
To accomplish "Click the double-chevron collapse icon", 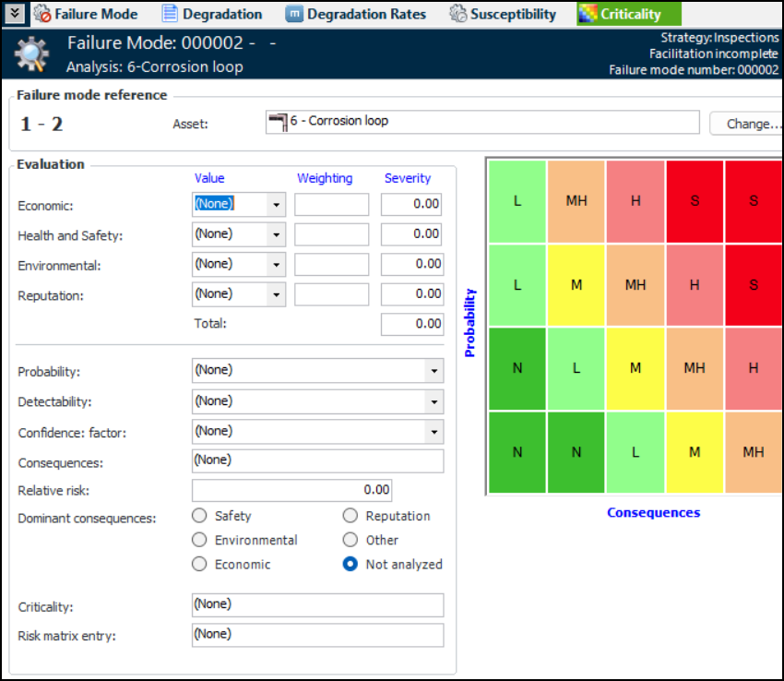I will (15, 14).
